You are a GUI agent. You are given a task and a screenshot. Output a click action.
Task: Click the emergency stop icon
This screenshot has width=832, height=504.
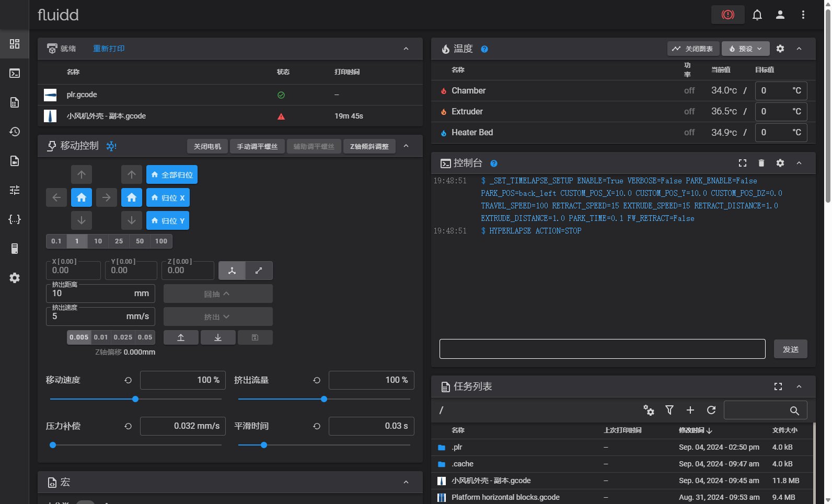point(727,15)
